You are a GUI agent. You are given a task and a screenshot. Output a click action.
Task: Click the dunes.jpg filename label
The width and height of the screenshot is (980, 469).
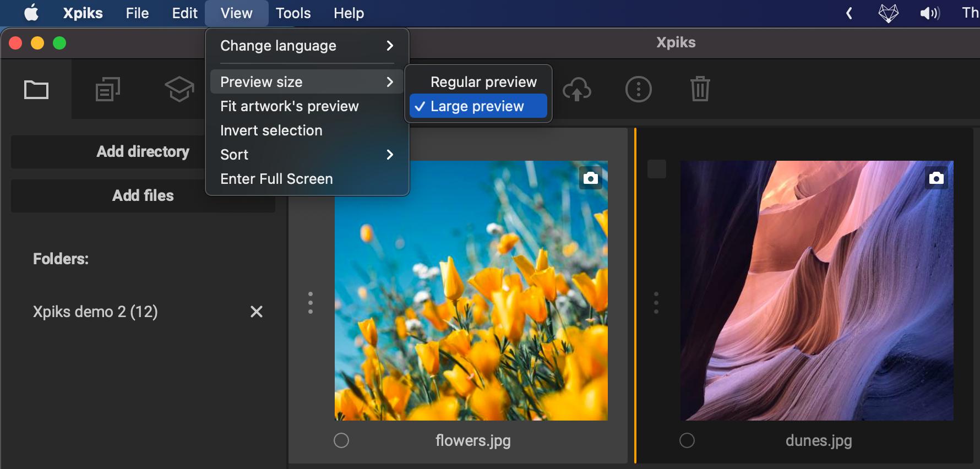tap(819, 441)
